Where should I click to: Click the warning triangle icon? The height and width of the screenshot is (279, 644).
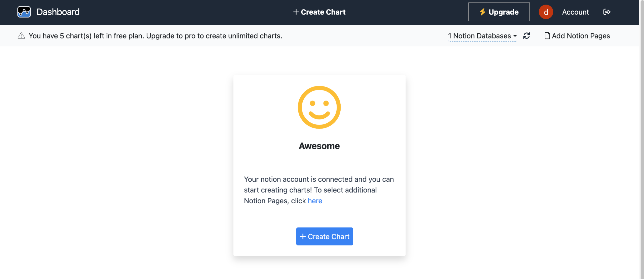(21, 36)
